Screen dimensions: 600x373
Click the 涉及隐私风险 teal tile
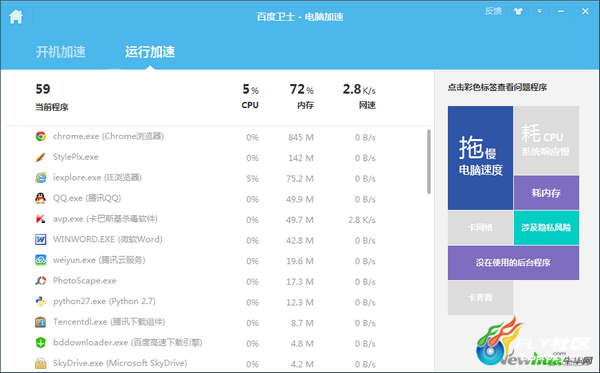[x=546, y=228]
